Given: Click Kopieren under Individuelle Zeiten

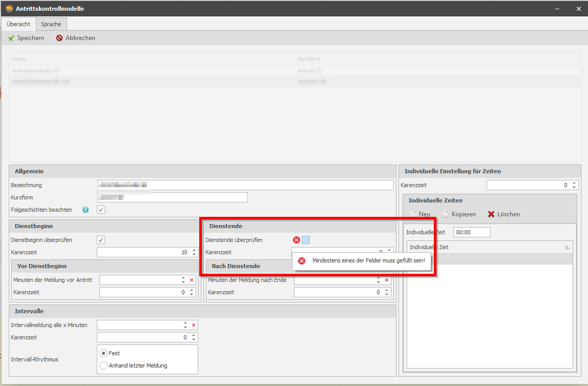Looking at the screenshot, I should pos(459,214).
